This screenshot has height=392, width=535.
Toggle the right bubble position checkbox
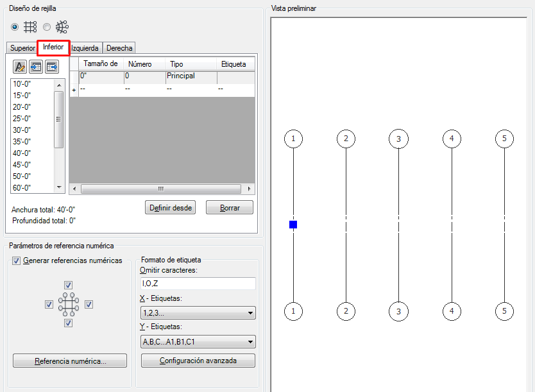89,304
